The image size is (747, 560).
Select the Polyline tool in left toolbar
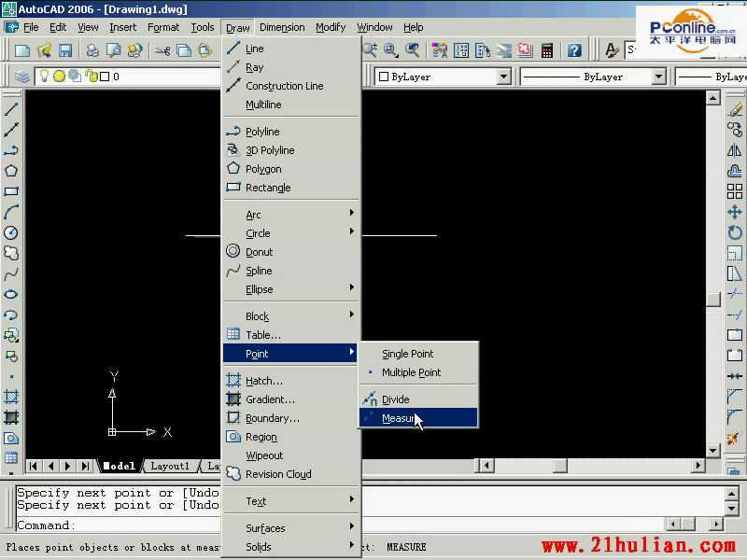click(x=11, y=150)
